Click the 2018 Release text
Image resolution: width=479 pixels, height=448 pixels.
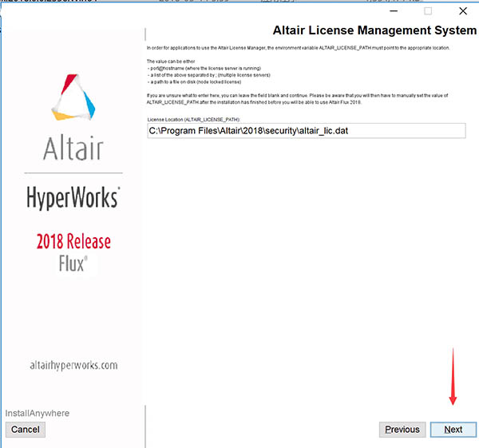coord(73,241)
